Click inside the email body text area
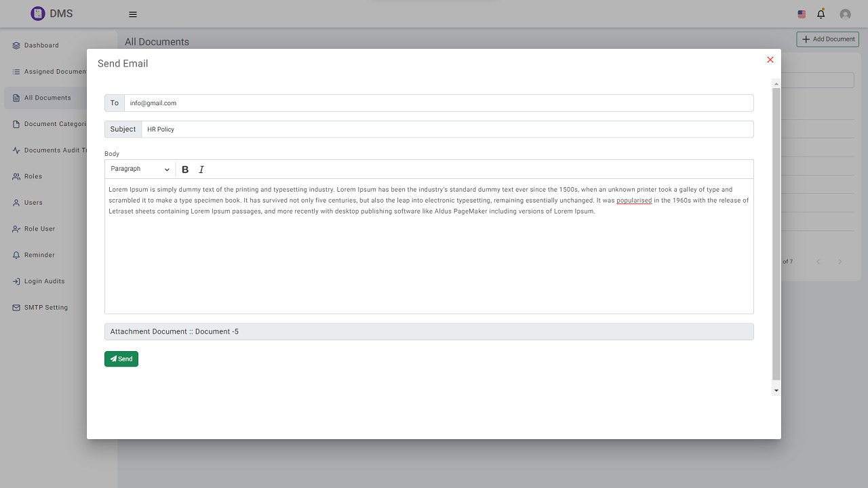Viewport: 868px width, 488px height. pos(429,264)
